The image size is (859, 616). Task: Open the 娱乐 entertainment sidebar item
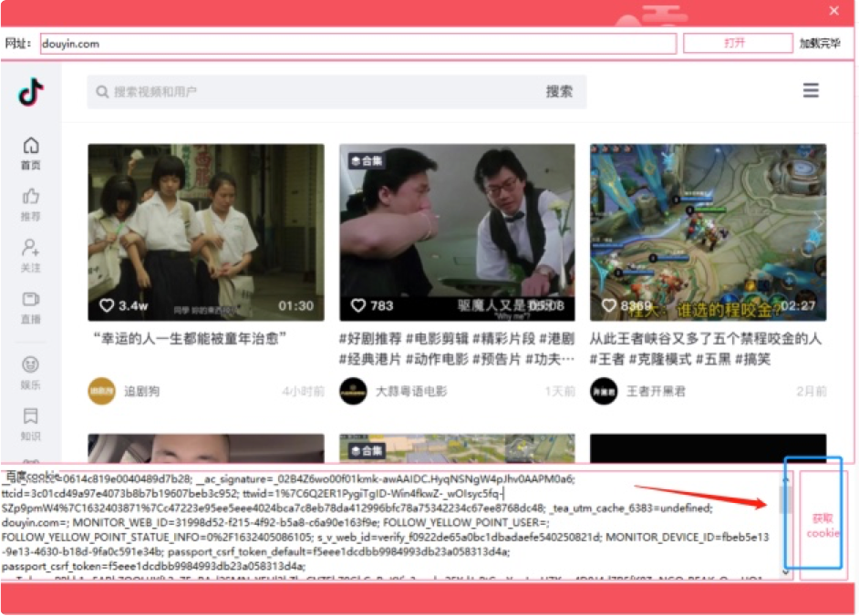click(31, 373)
